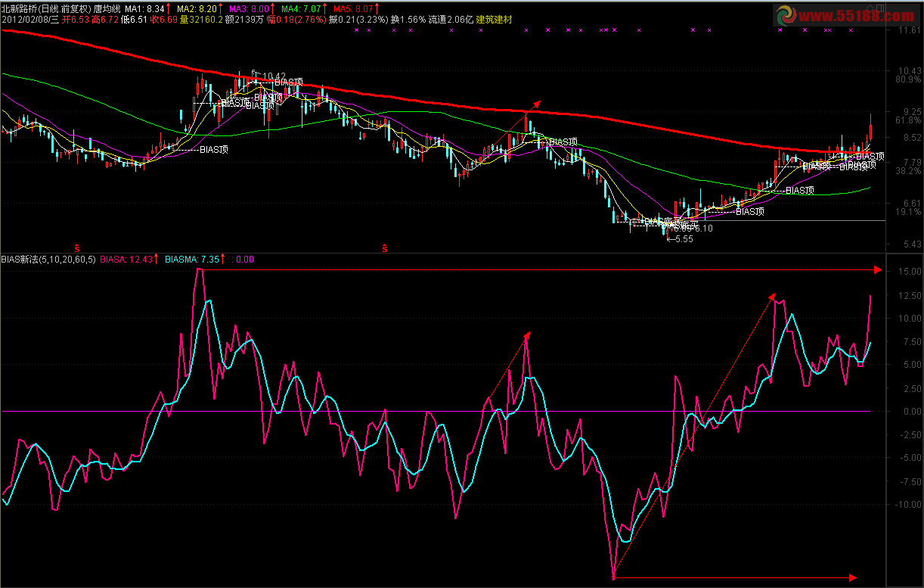Click the second red S marker near mid-chart

[385, 247]
